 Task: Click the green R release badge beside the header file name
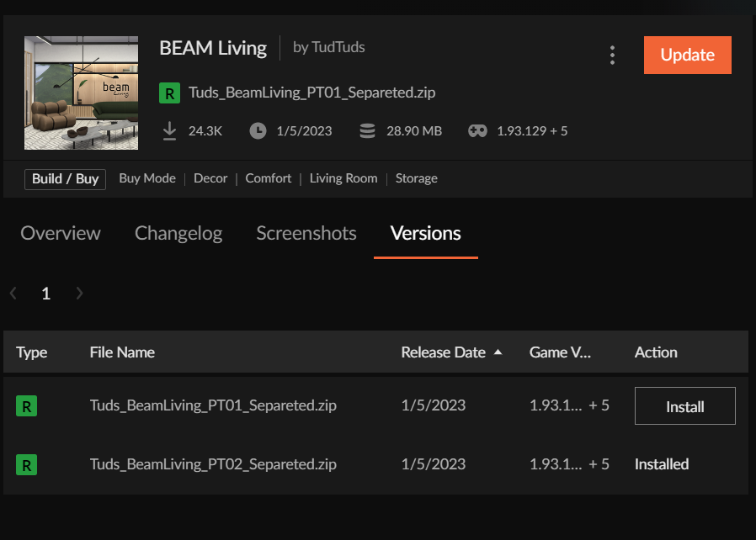pyautogui.click(x=169, y=93)
